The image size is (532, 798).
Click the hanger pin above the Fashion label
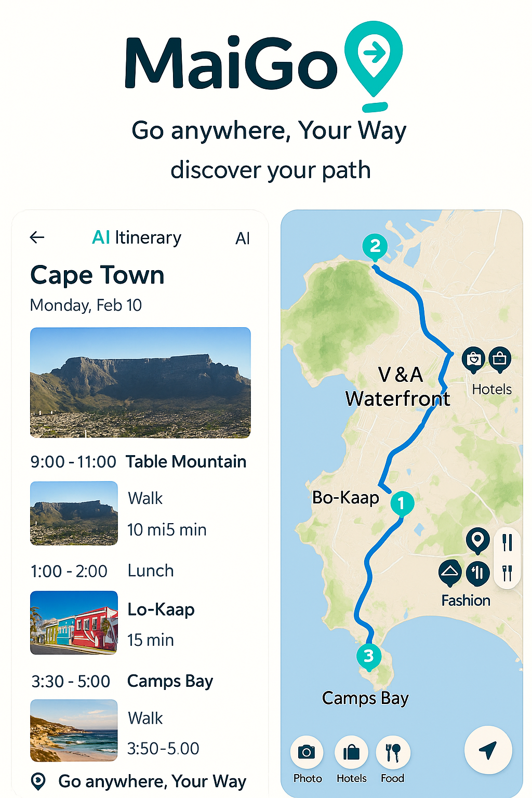click(x=450, y=573)
